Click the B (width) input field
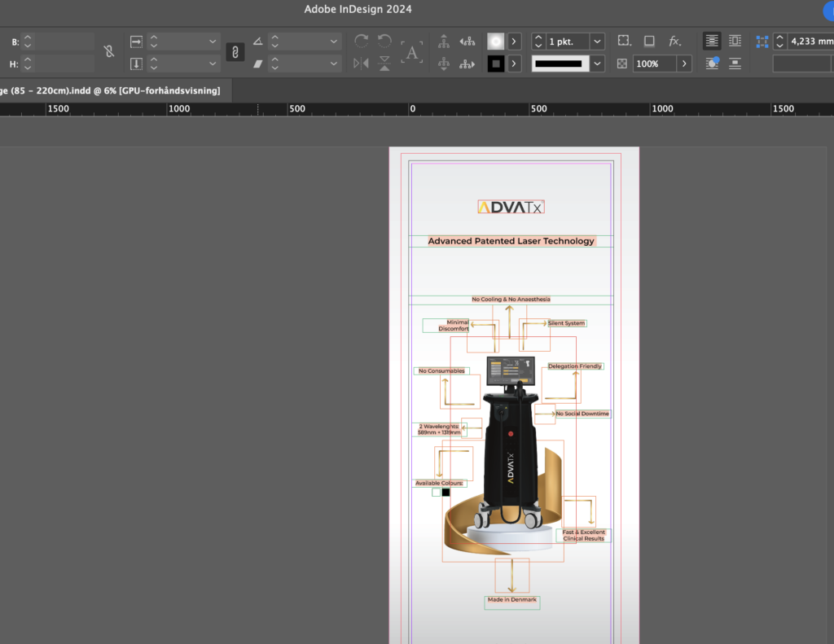 click(x=64, y=42)
